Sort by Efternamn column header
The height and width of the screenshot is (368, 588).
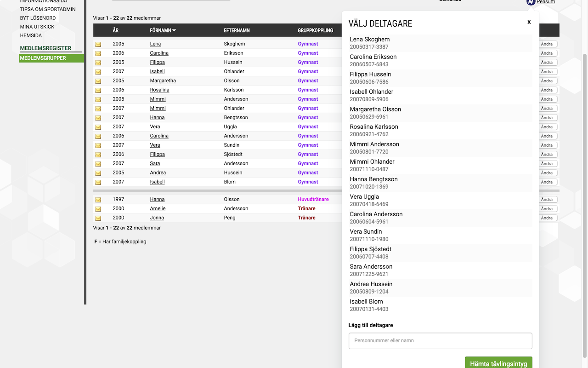click(x=237, y=30)
